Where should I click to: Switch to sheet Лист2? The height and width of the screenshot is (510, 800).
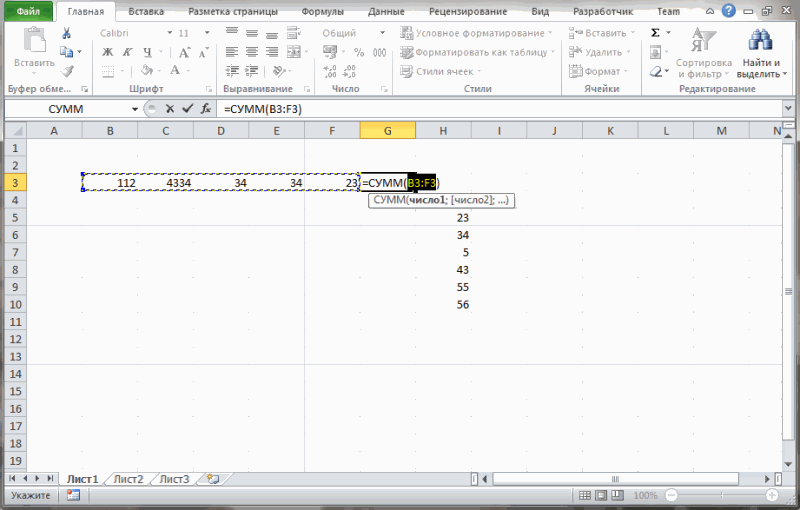[128, 479]
